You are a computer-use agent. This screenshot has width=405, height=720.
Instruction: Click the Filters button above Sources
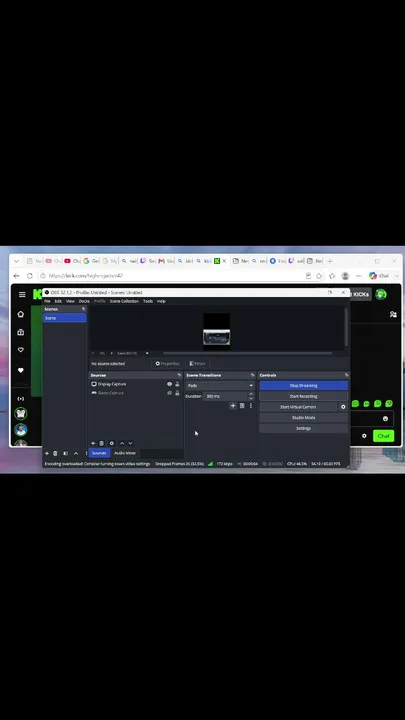(x=197, y=364)
